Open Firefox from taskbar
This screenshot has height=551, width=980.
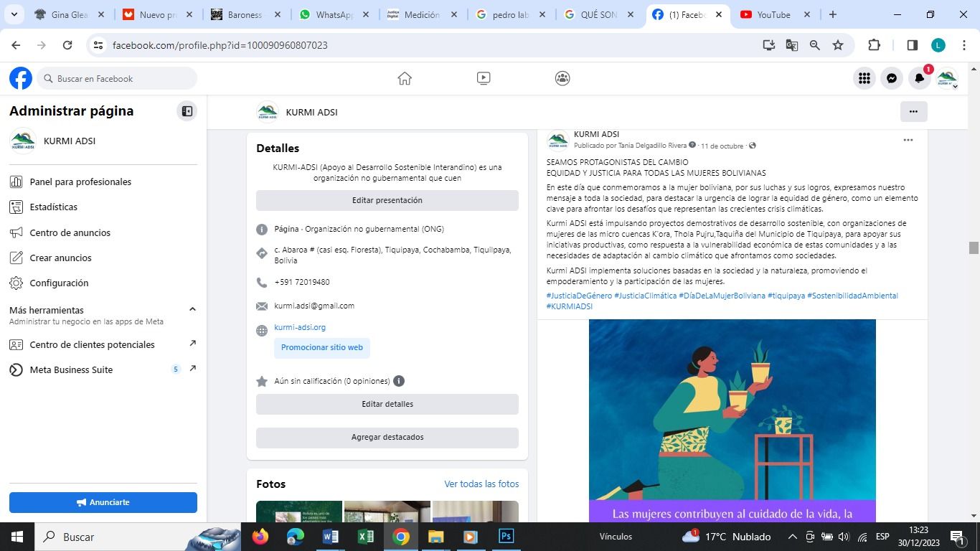(x=260, y=537)
